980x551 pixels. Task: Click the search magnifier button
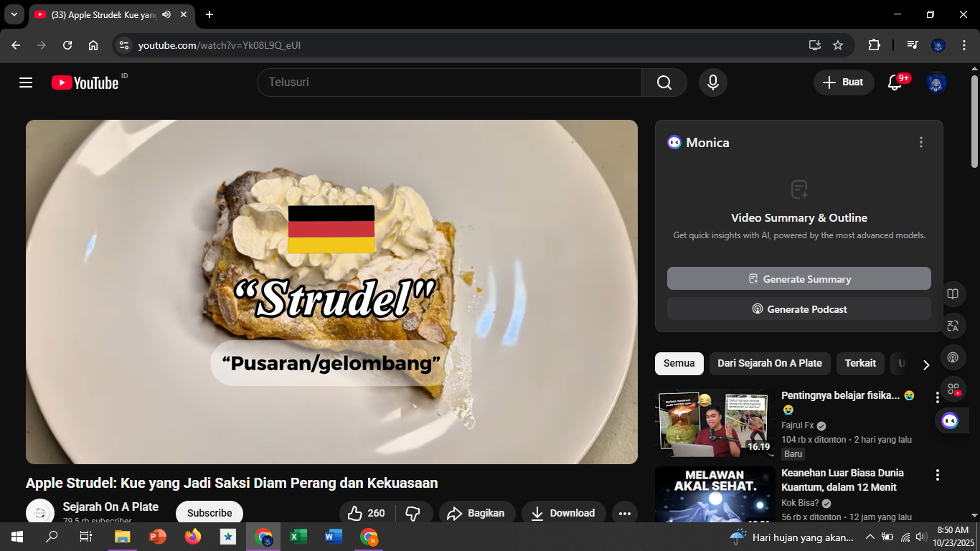tap(664, 83)
